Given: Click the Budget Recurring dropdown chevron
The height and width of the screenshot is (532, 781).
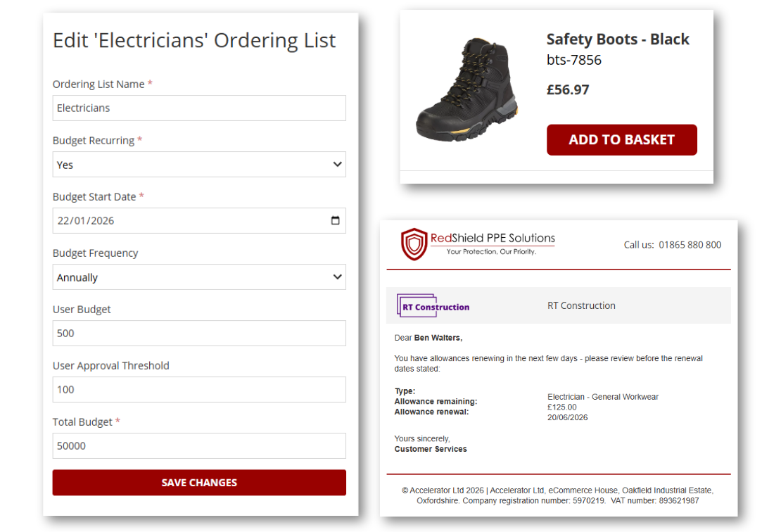Looking at the screenshot, I should (337, 164).
